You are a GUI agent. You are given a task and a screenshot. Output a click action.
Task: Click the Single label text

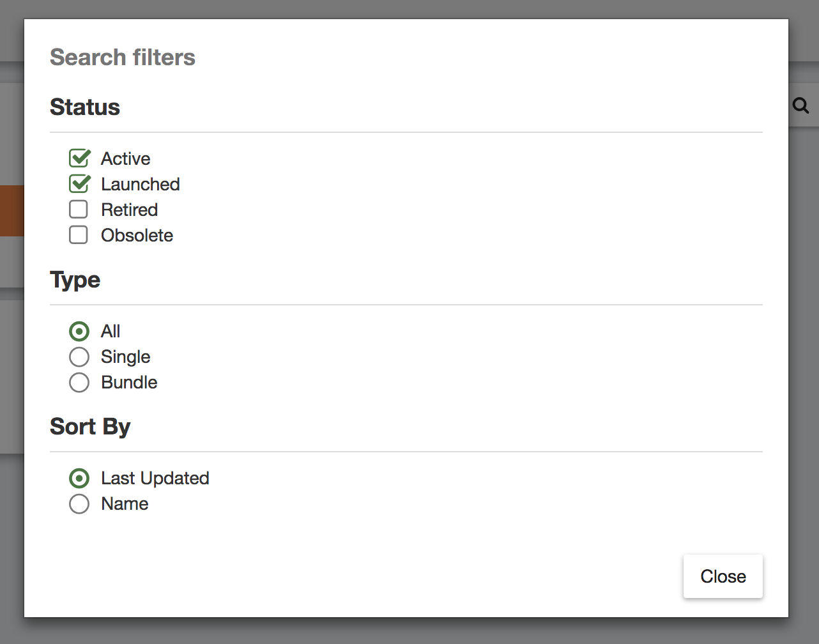tap(126, 357)
